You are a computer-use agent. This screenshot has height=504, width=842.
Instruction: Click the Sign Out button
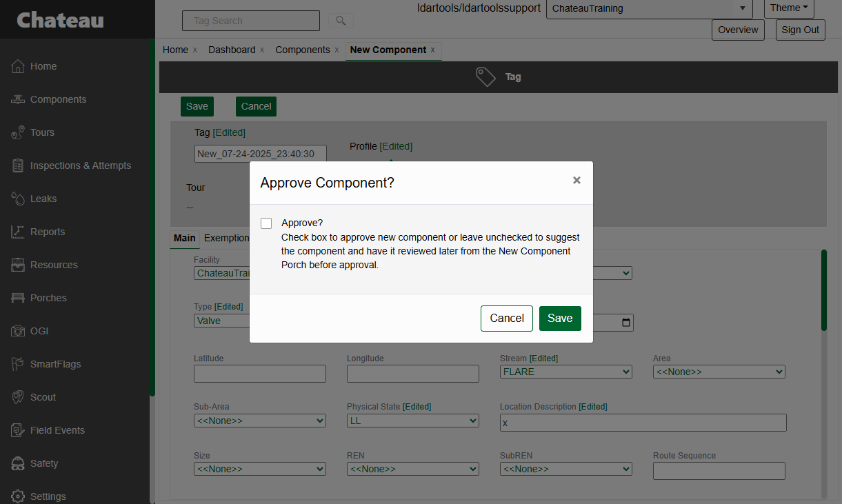801,30
